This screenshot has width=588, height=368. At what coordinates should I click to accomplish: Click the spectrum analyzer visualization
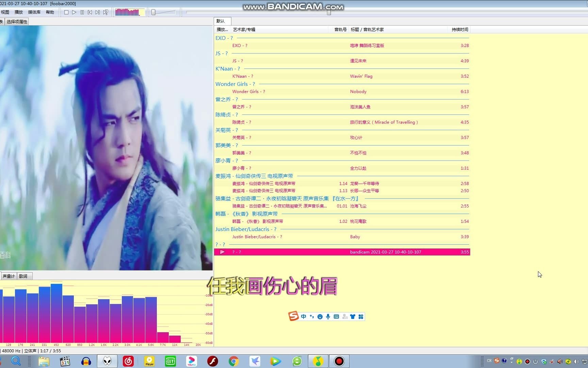tap(106, 313)
